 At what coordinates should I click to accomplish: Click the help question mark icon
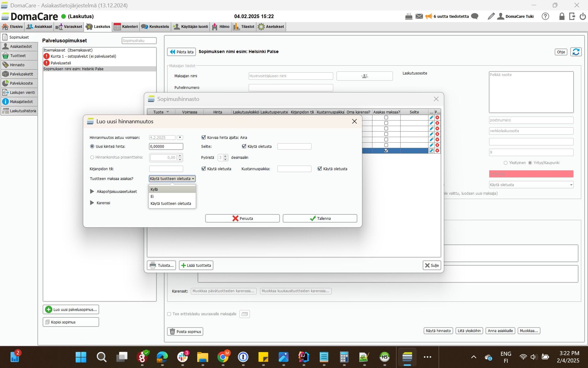[x=545, y=16]
